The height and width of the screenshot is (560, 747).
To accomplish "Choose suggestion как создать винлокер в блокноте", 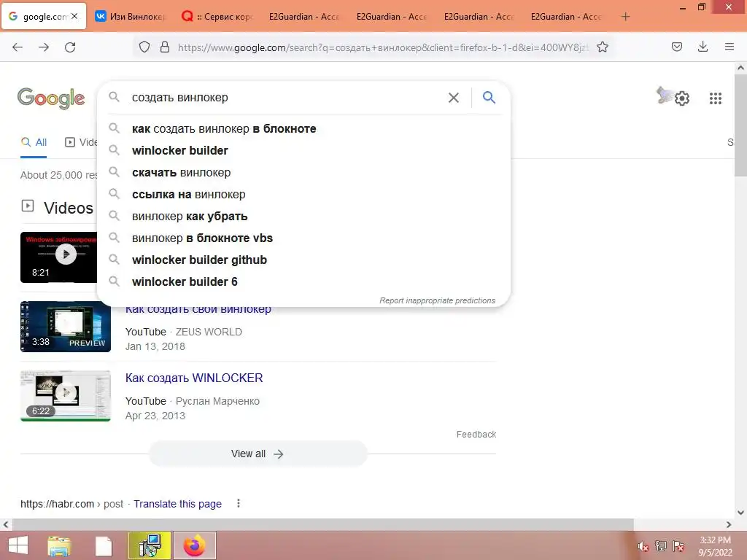I will tap(303, 128).
